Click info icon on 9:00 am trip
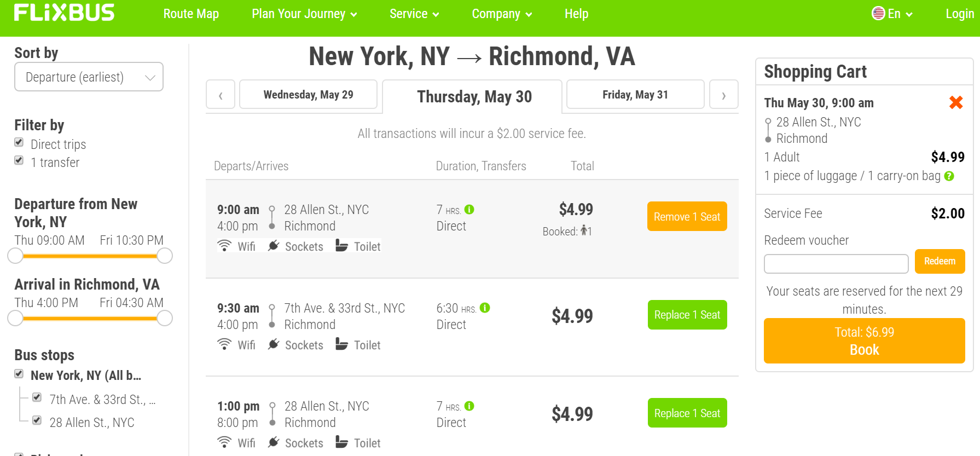Image resolution: width=980 pixels, height=456 pixels. click(x=469, y=209)
